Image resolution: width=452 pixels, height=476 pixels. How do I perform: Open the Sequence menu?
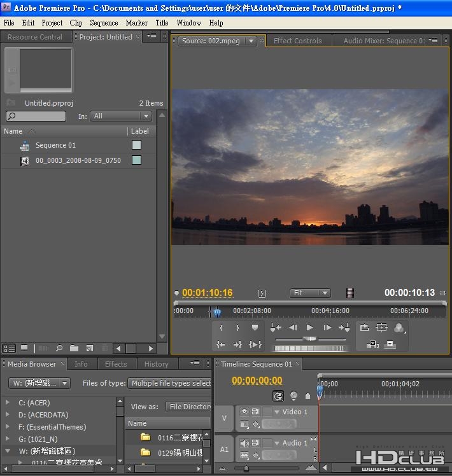(104, 22)
